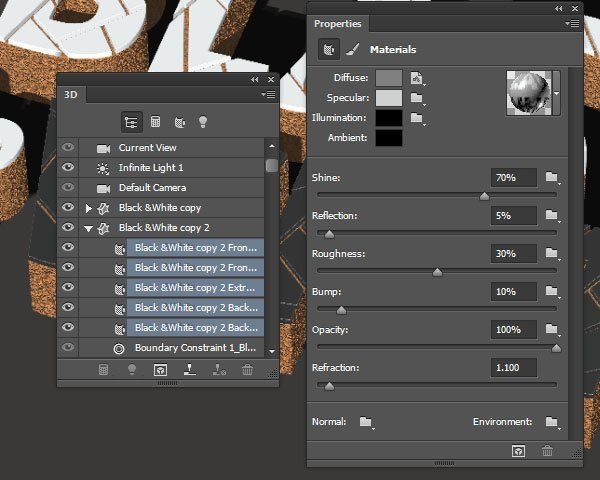Select Default Camera row
This screenshot has height=480, width=600.
[x=171, y=187]
